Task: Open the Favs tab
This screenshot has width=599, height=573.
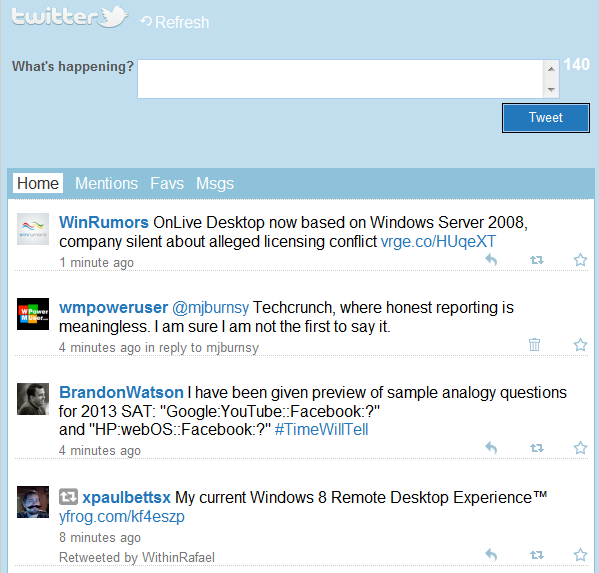Action: click(x=167, y=183)
